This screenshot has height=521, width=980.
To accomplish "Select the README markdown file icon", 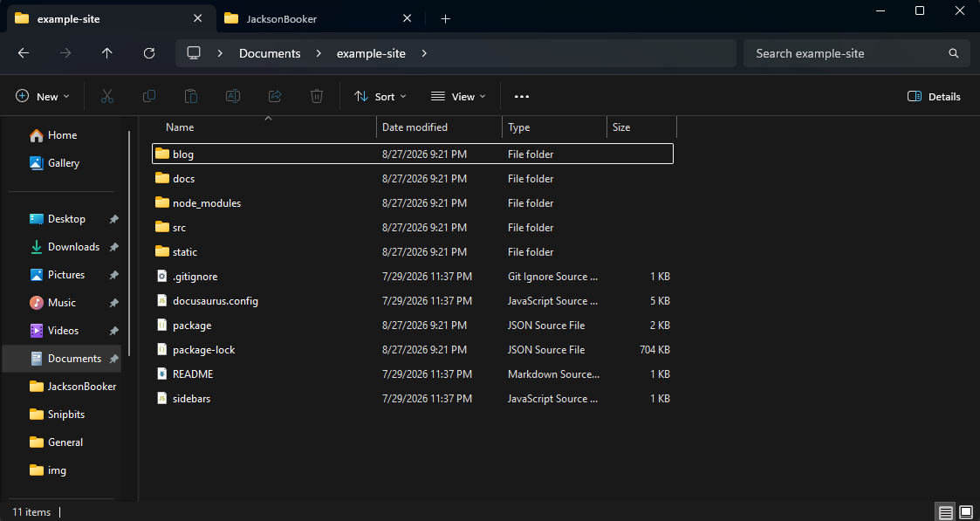I will point(161,374).
